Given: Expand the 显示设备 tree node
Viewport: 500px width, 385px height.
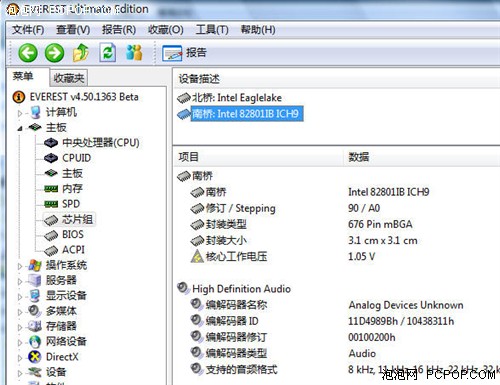Looking at the screenshot, I should pos(20,296).
